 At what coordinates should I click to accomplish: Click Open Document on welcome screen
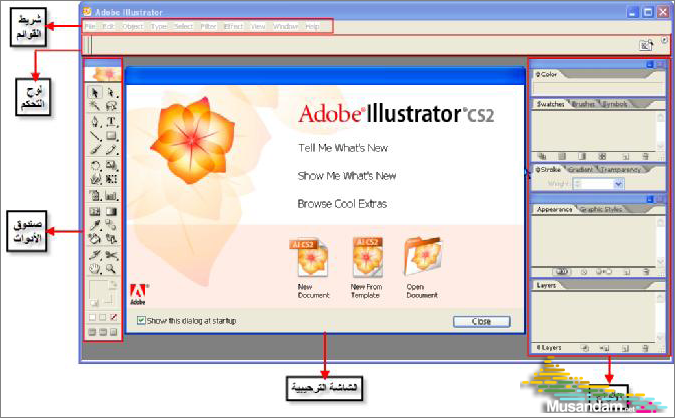422,268
